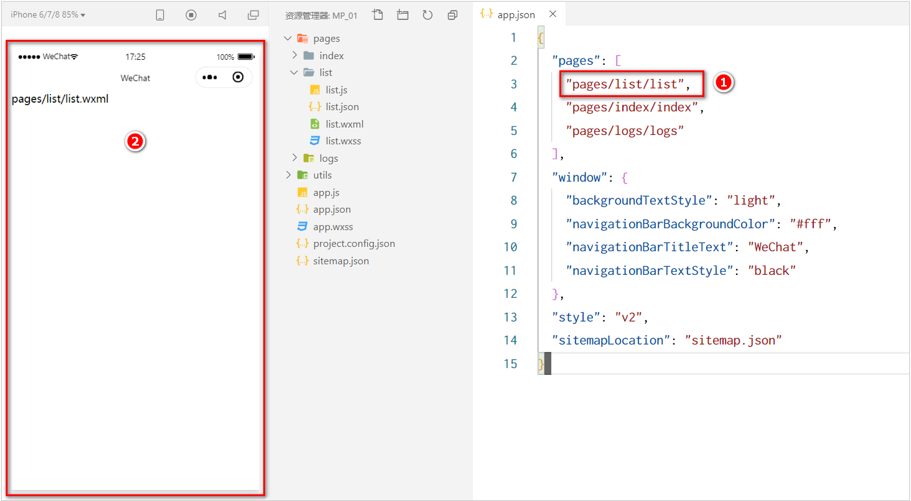Screen dimensions: 911x501
Task: Mute simulator sound with speaker icon
Action: 223,15
